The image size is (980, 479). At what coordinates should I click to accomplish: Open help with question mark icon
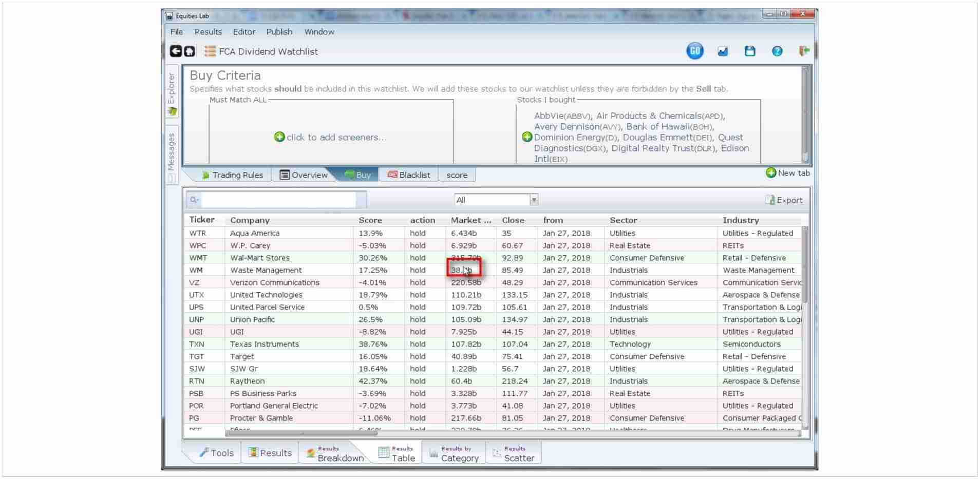(x=777, y=51)
